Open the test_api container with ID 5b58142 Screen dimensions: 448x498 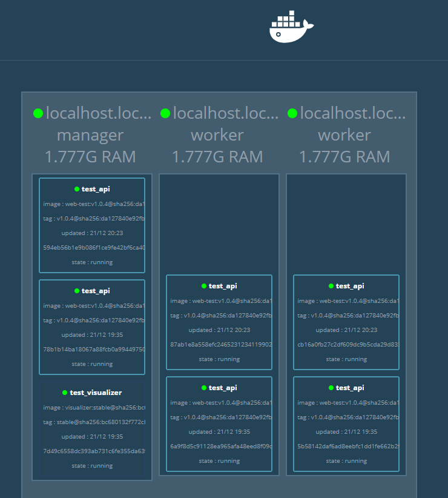coord(346,424)
